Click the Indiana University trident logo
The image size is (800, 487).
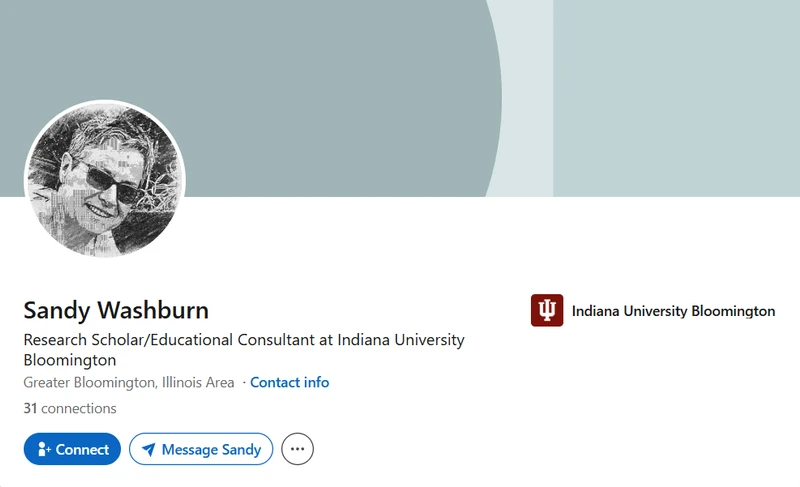(547, 310)
